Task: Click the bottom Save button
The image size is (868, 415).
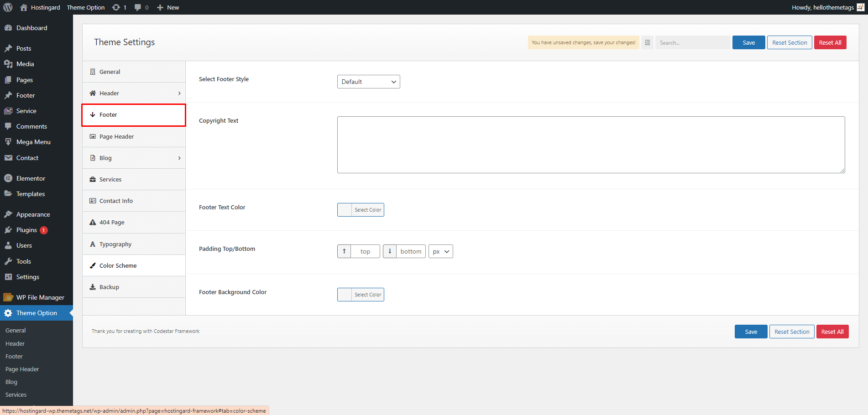Action: pos(751,332)
